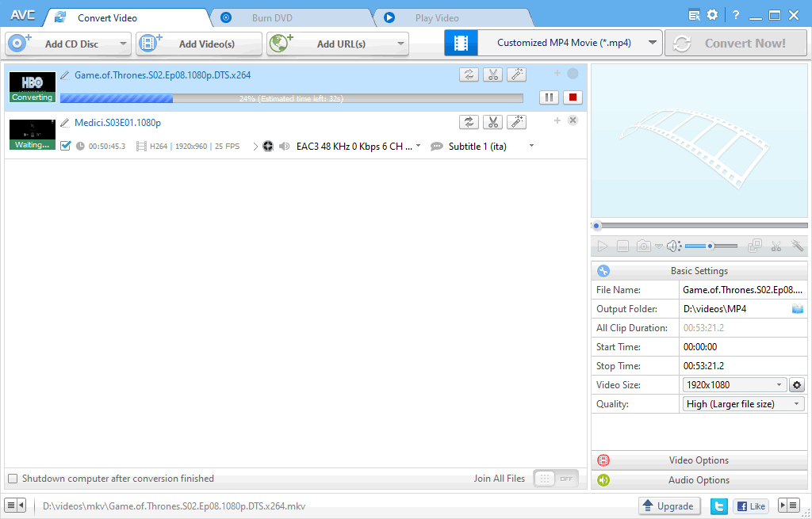Viewport: 812px width, 519px height.
Task: Stop the Game of Thrones conversion
Action: (x=573, y=97)
